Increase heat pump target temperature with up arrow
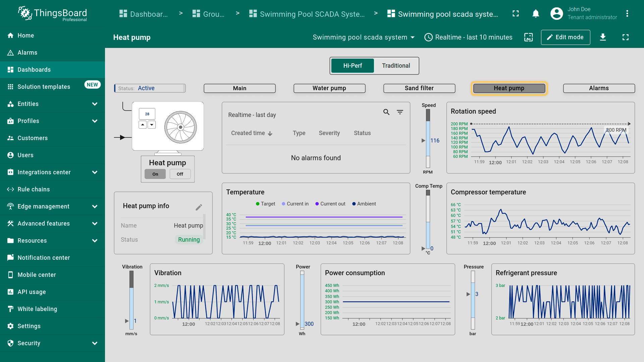 (143, 125)
